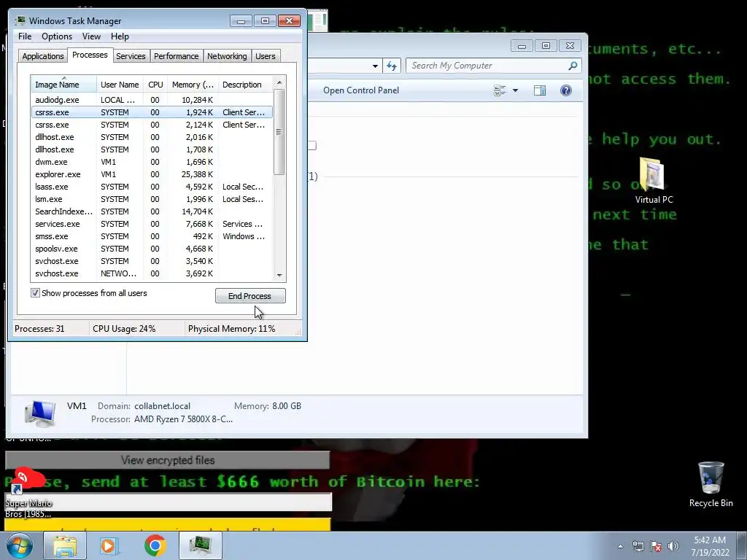Click the VM1 computer icon in details pane

40,413
